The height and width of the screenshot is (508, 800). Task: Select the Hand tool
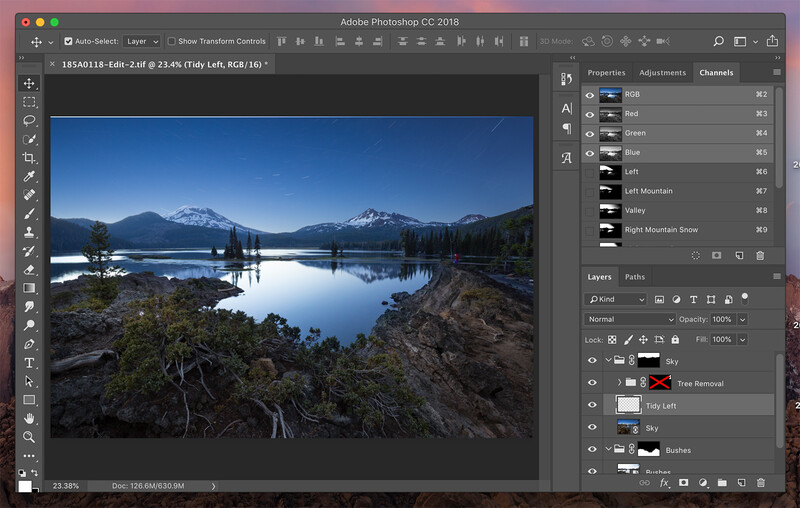click(29, 418)
